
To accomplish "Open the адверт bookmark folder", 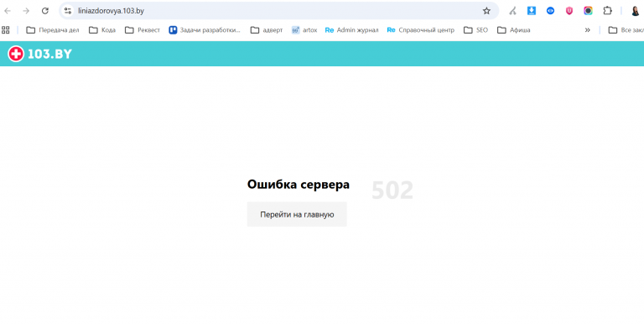I will pos(267,30).
